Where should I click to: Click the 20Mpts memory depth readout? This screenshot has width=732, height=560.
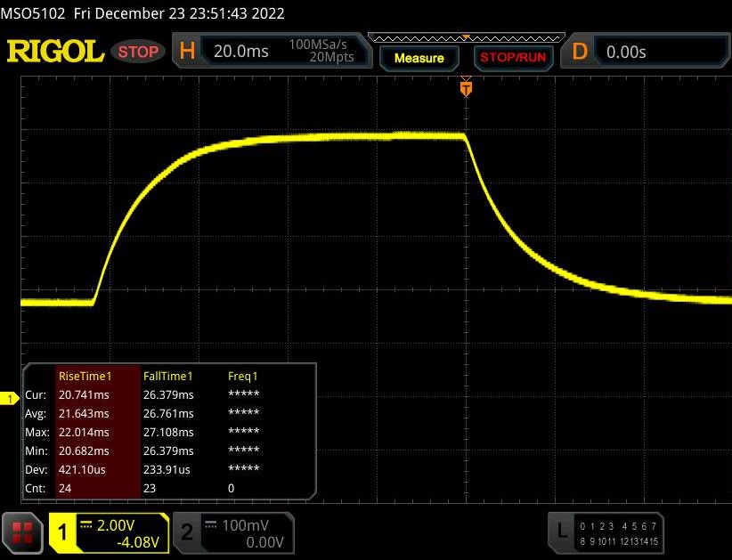(x=331, y=57)
